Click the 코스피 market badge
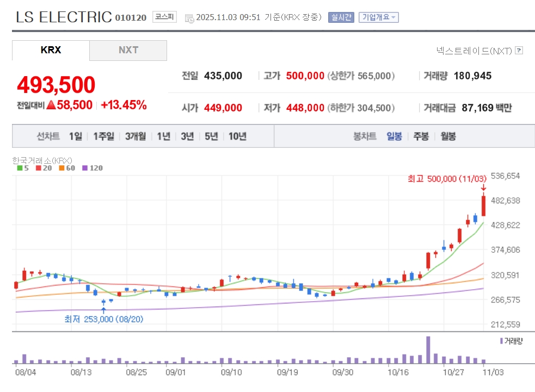This screenshot has height=392, width=535. (x=164, y=17)
